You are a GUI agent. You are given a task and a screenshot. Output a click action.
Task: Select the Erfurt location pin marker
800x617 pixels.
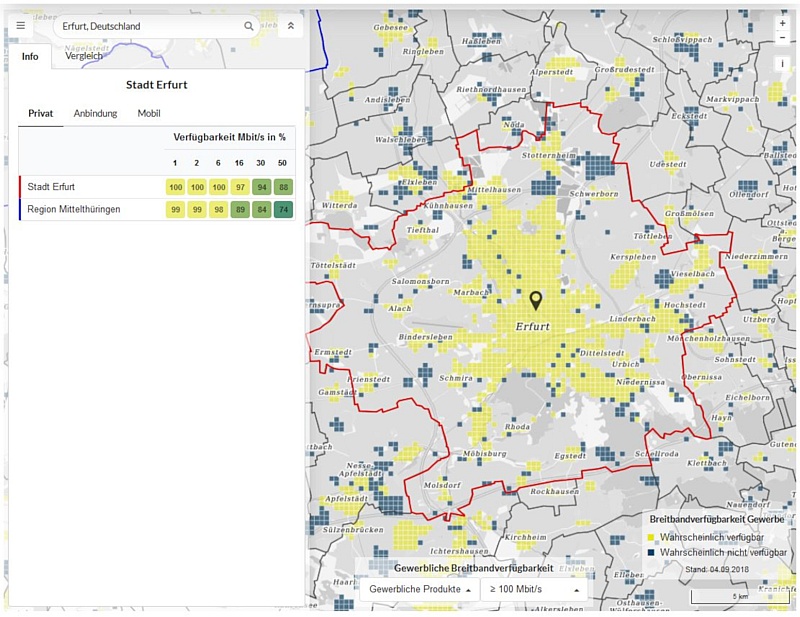pos(538,301)
